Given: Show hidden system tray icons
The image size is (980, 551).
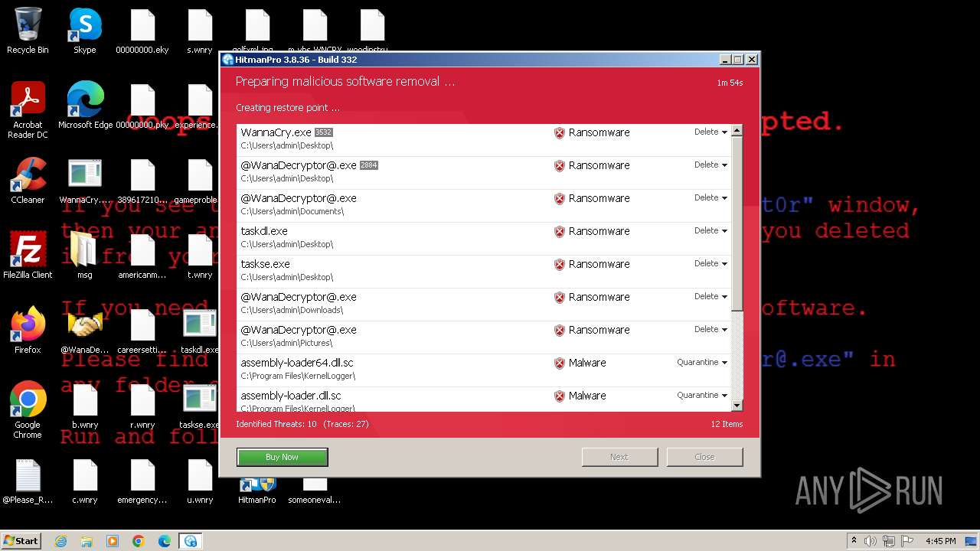Looking at the screenshot, I should click(x=854, y=541).
